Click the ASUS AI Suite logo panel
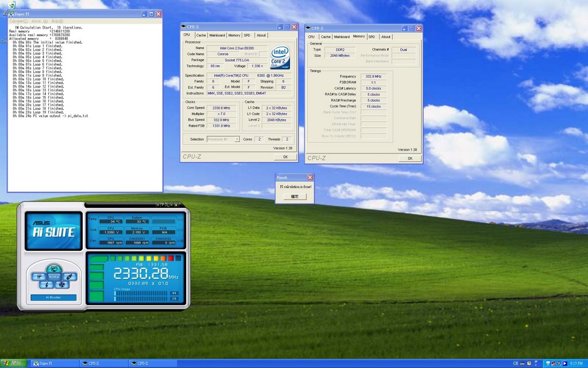This screenshot has height=368, width=588. pos(53,231)
